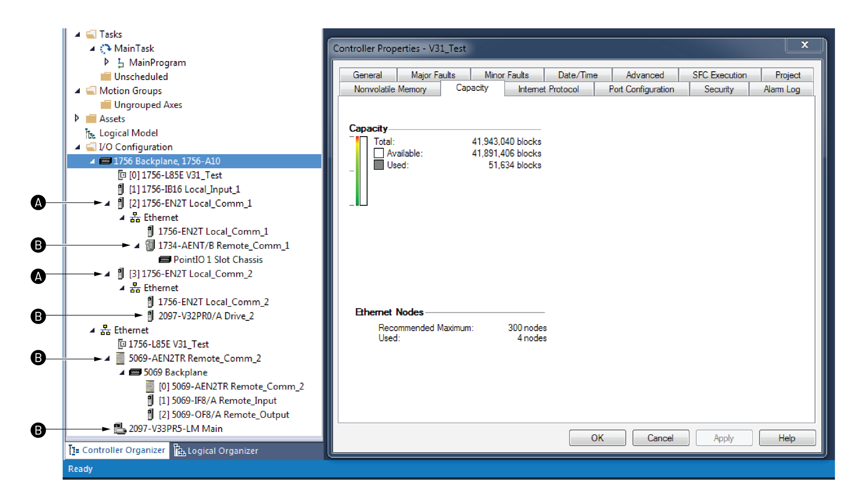Click the Help button

pyautogui.click(x=787, y=438)
